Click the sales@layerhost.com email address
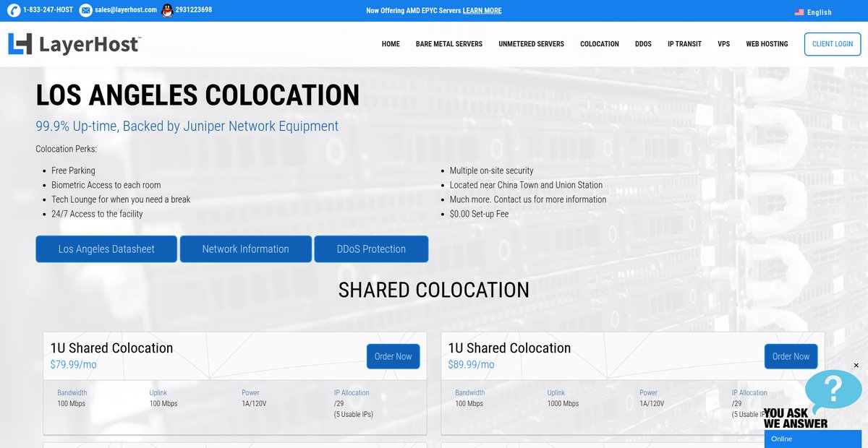Screen dimensions: 868x448 click(126, 10)
